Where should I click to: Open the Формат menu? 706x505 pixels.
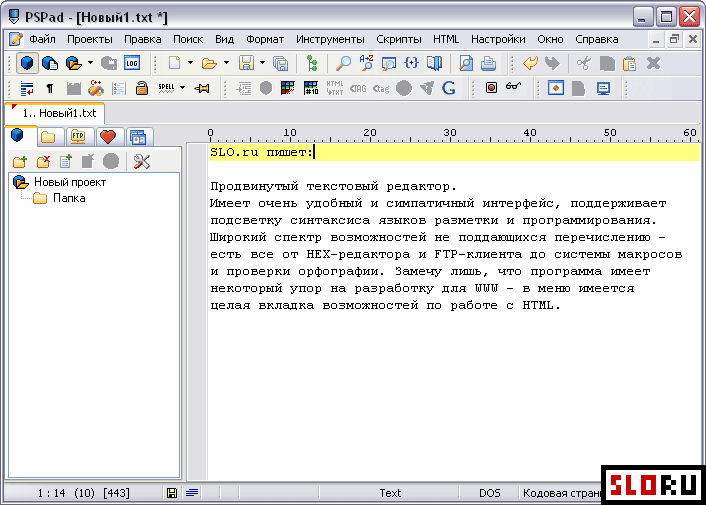tap(265, 40)
